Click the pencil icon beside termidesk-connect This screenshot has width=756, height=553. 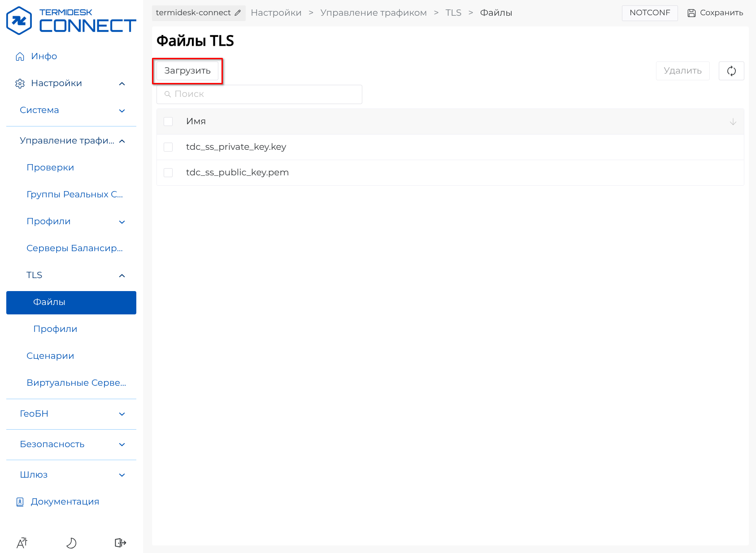pos(238,13)
